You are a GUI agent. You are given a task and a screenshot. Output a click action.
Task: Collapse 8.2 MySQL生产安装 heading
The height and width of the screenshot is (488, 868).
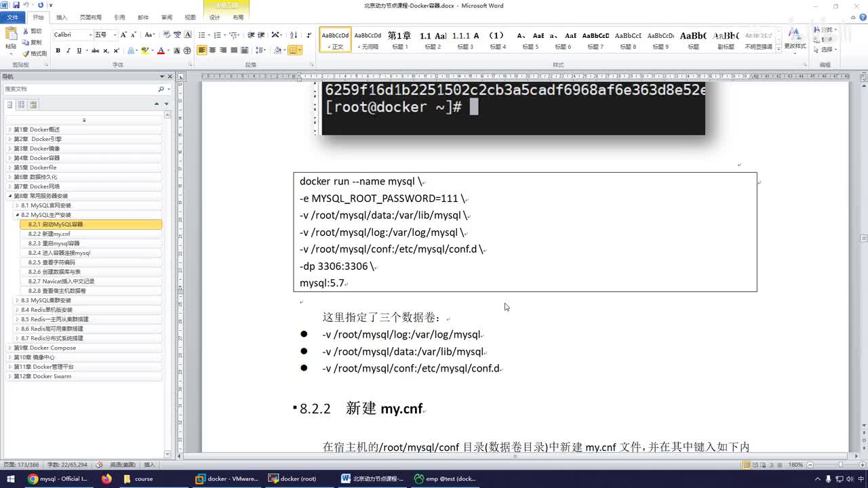coord(18,215)
